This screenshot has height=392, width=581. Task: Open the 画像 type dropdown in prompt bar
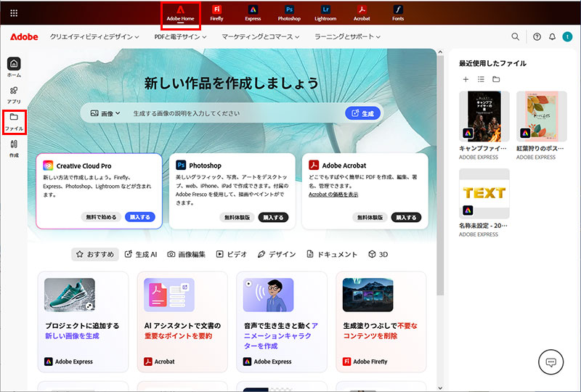(105, 113)
